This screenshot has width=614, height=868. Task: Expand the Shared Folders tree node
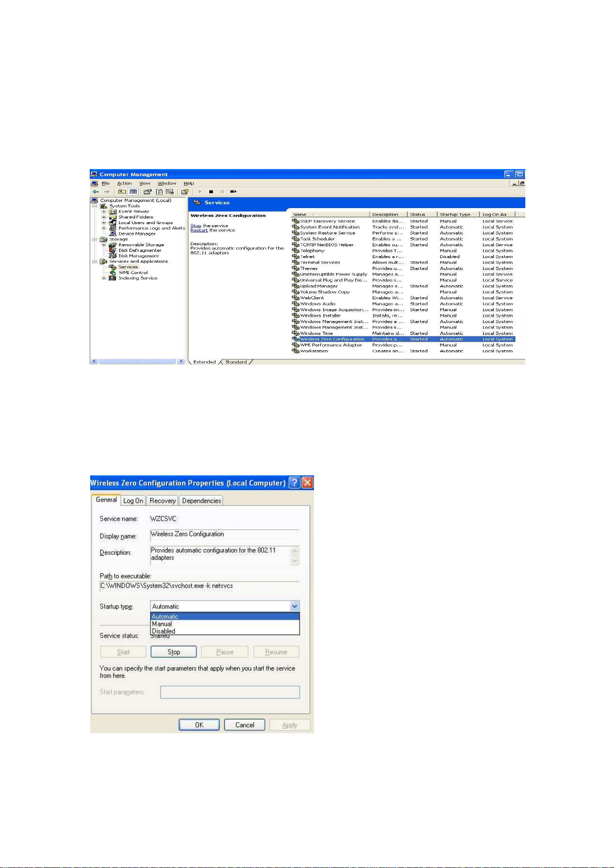pyautogui.click(x=104, y=217)
